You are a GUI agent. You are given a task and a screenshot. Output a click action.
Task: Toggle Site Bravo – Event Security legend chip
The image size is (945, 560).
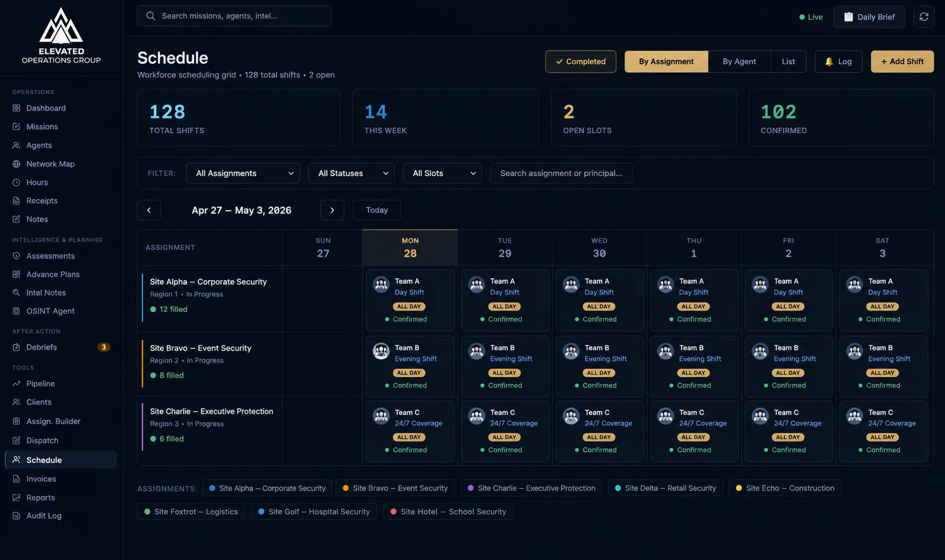pos(395,488)
